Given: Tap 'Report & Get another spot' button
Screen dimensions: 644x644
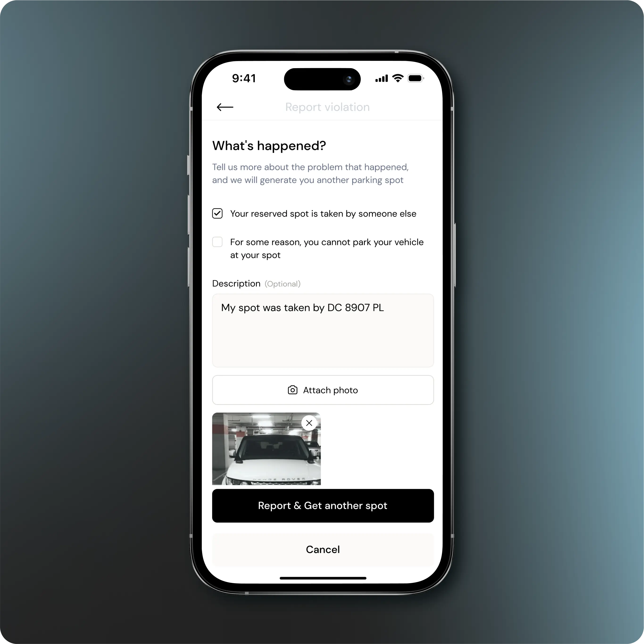Looking at the screenshot, I should click(x=323, y=505).
